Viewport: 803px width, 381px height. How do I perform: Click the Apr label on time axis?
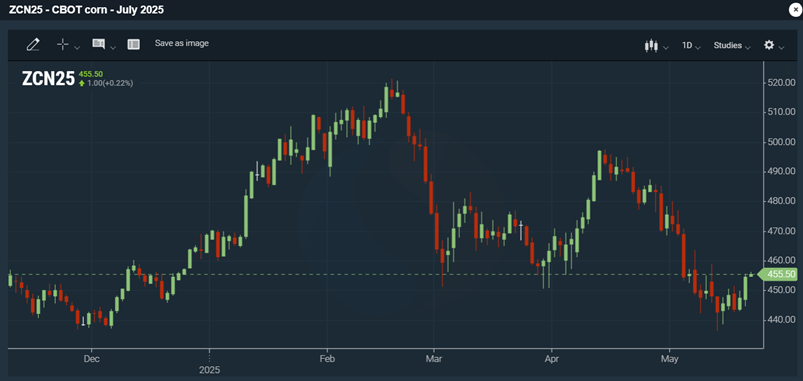(x=552, y=359)
